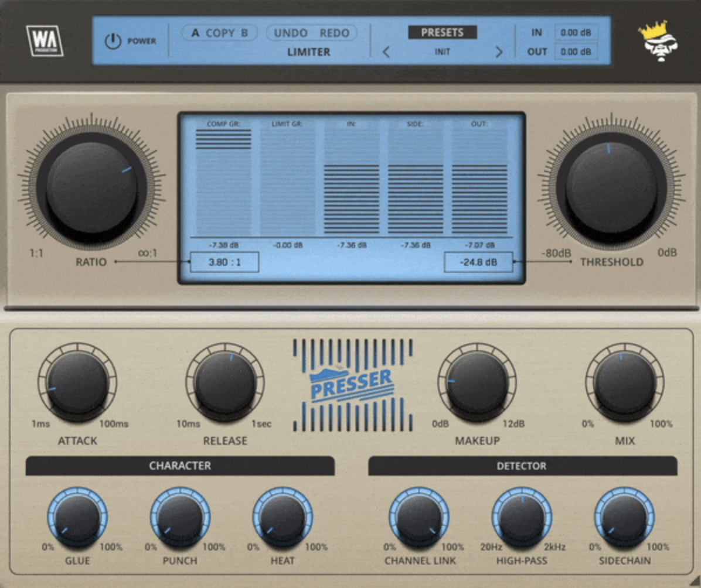
Task: Click the RATIO knob
Action: [x=91, y=187]
